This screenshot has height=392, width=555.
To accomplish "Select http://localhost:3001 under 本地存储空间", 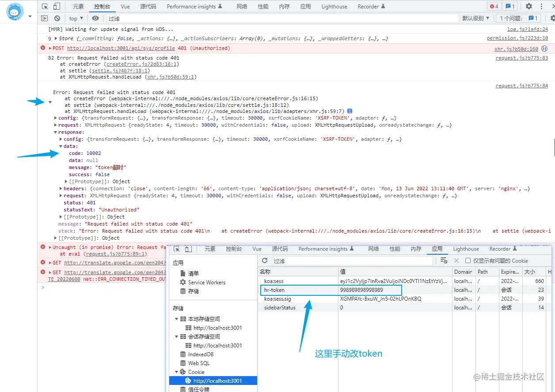I will (217, 328).
